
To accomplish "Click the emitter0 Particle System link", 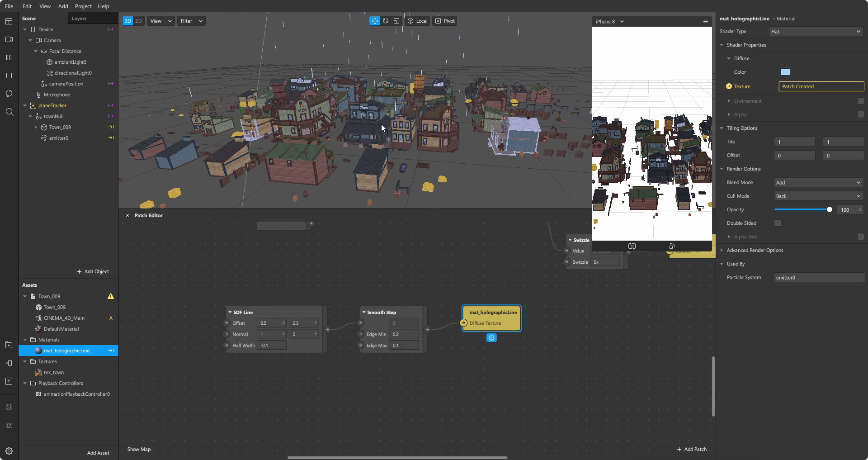I will pos(819,277).
